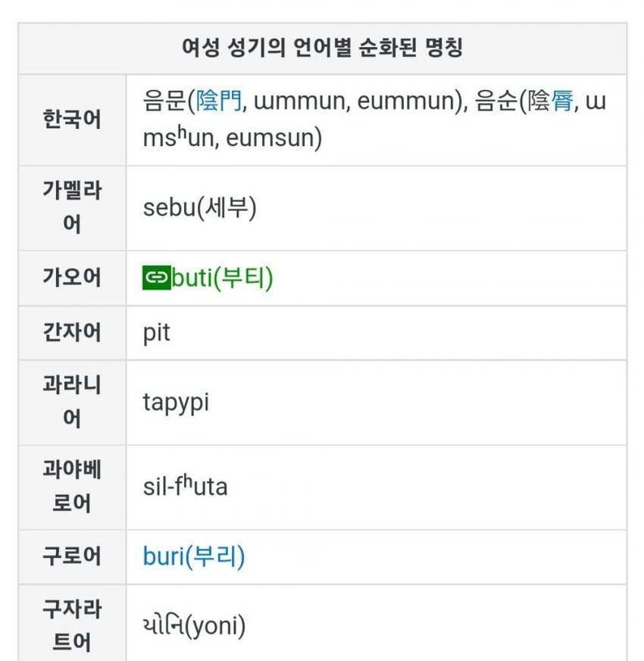Viewport: 644px width, 661px height.
Task: Select the 한국어 row label
Action: (71, 120)
